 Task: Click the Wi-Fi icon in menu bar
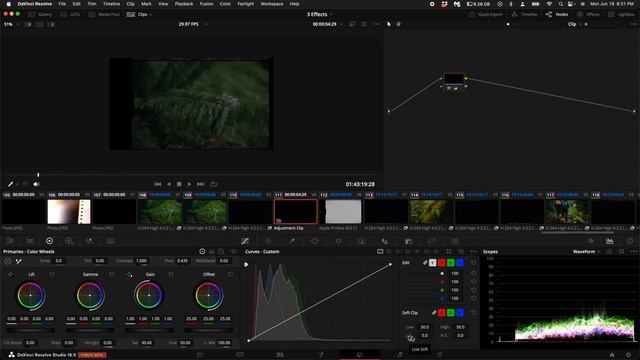549,4
